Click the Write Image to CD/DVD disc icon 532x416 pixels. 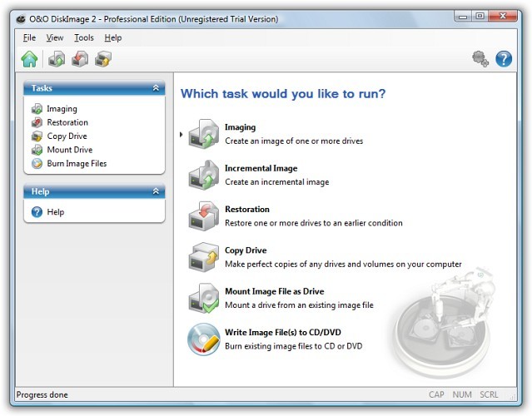tap(204, 339)
